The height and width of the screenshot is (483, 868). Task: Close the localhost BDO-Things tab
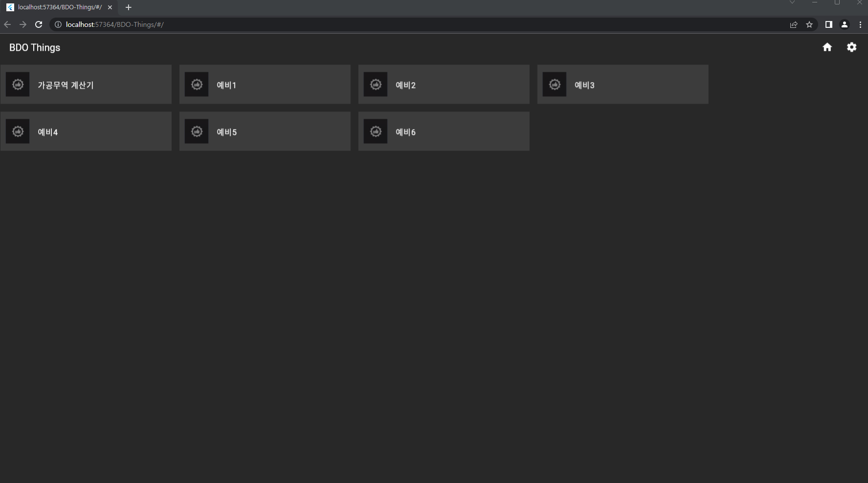point(110,7)
